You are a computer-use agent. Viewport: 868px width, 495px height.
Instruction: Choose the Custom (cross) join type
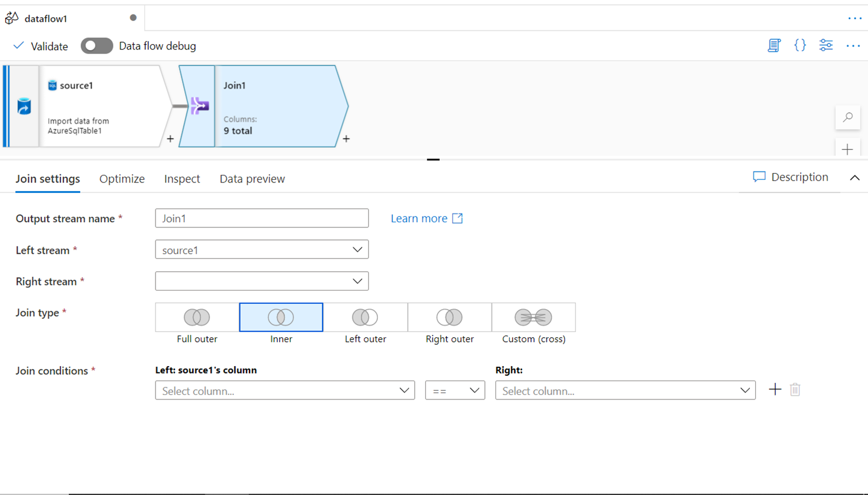tap(533, 318)
